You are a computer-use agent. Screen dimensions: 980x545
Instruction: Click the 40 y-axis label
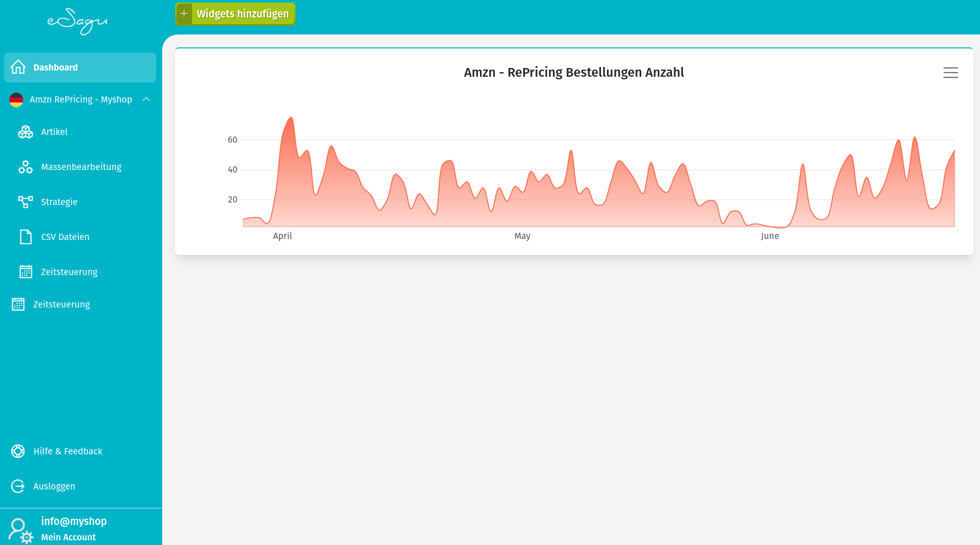(233, 169)
